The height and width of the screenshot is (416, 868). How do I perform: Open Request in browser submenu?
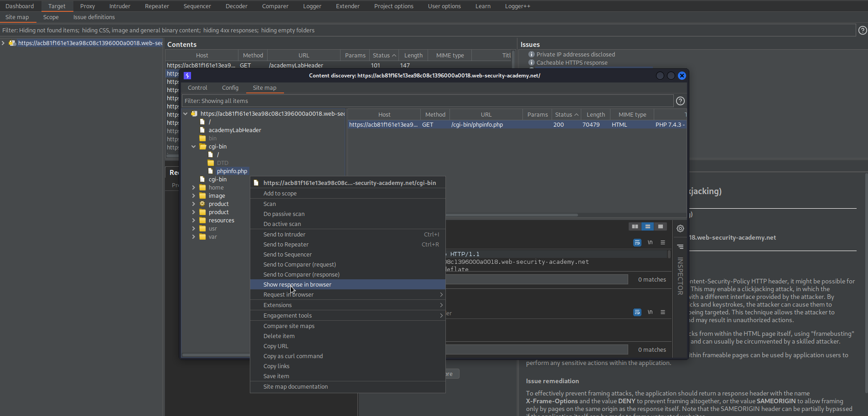pyautogui.click(x=348, y=295)
